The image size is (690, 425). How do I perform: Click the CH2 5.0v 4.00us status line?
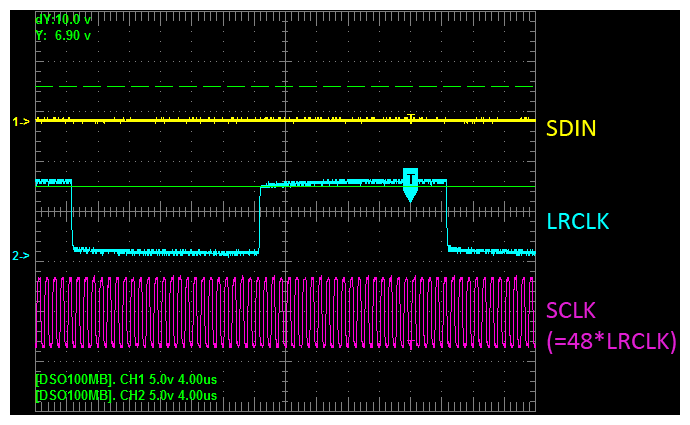click(x=126, y=395)
